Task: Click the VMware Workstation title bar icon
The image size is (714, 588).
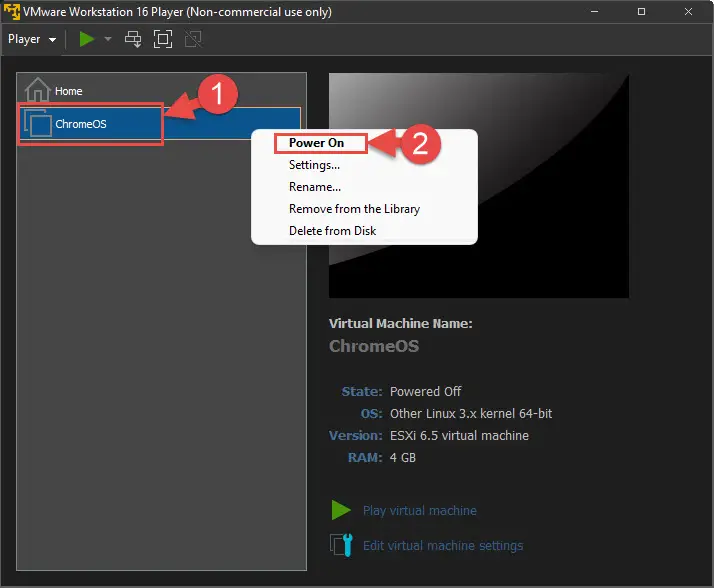Action: (x=11, y=11)
